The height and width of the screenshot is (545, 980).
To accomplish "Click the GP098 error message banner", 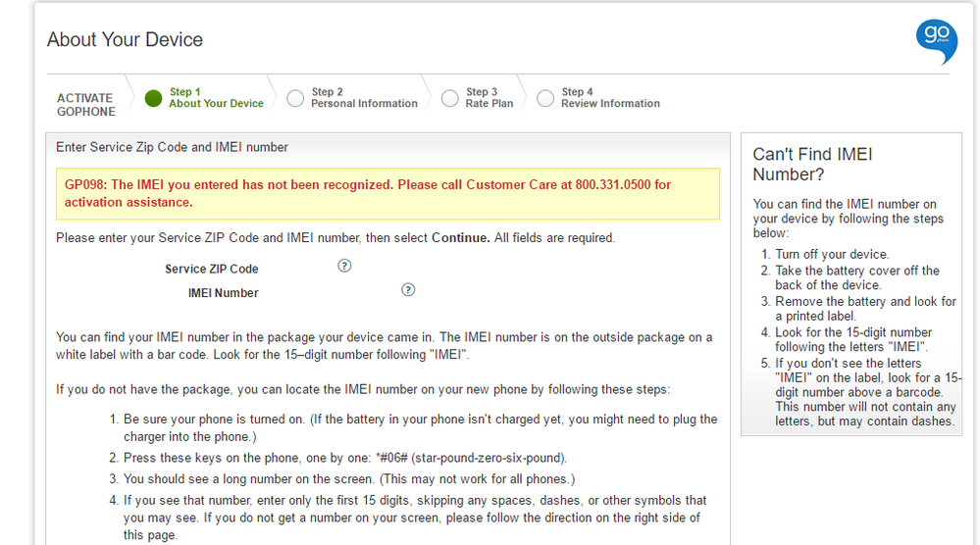I will point(387,193).
